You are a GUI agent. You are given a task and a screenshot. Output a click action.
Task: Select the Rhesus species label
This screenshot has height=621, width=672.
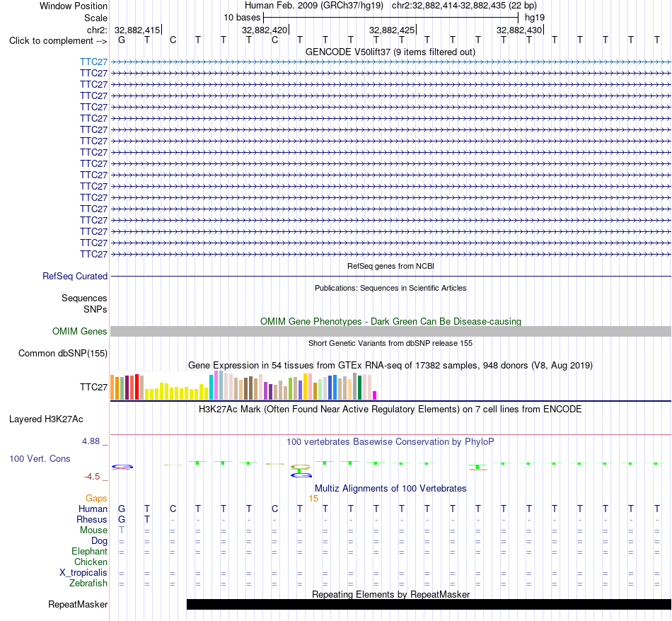92,519
